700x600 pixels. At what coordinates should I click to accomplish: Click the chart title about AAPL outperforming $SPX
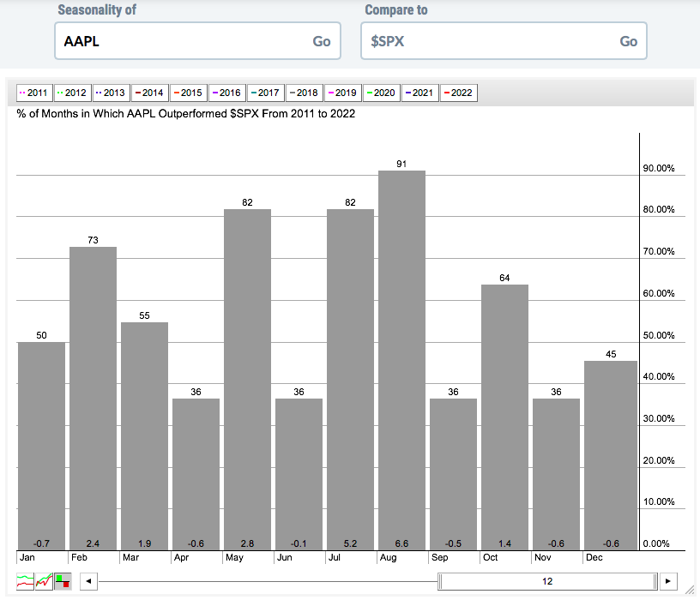pos(185,114)
